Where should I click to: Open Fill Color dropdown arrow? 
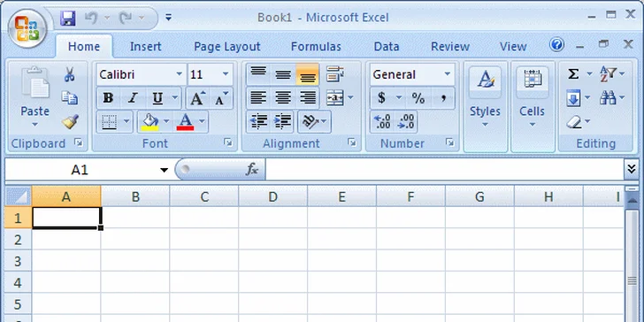click(166, 121)
